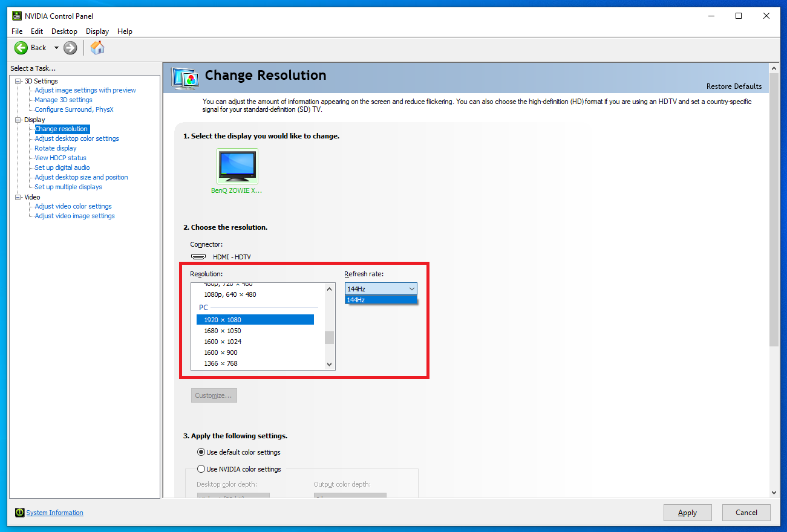This screenshot has height=532, width=787.
Task: Open the Help menu
Action: tap(125, 31)
